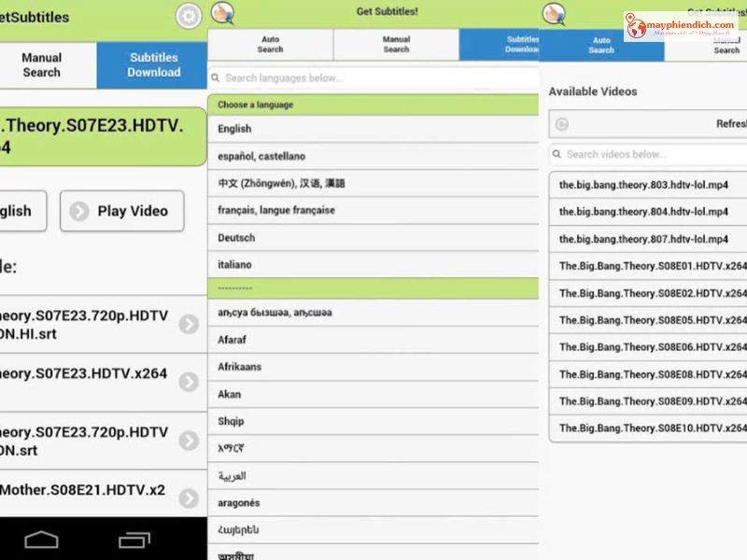
Task: Open settings via the gear icon
Action: tap(189, 16)
